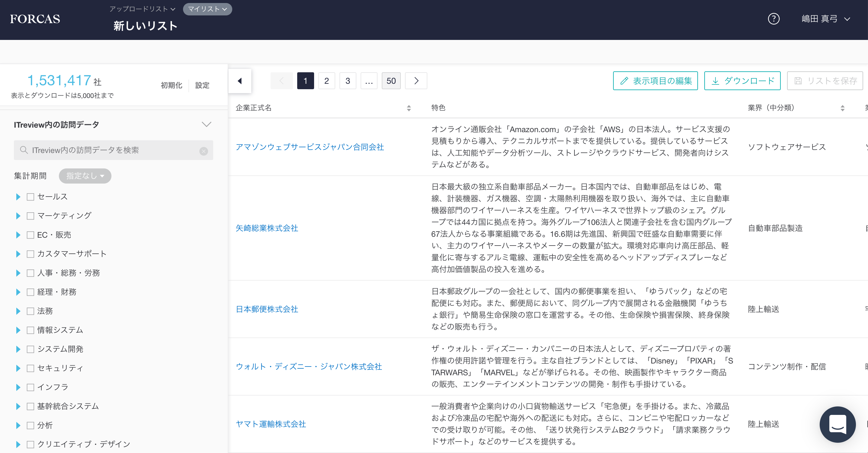Viewport: 868px width, 453px height.
Task: Go to page 2 of results
Action: click(x=326, y=81)
